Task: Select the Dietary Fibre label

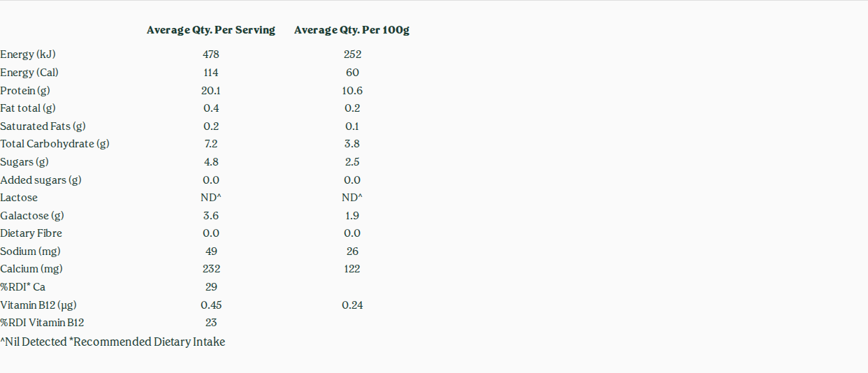Action: tap(31, 233)
